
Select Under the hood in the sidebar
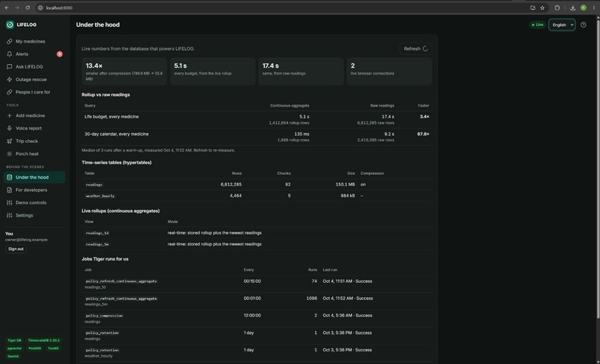point(34,177)
